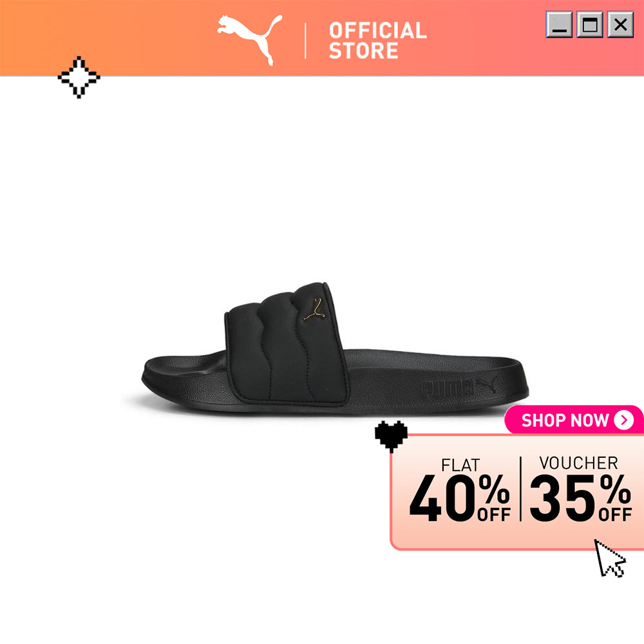644x644 pixels.
Task: Click the white Puma cat logo in the header
Action: pyautogui.click(x=250, y=40)
